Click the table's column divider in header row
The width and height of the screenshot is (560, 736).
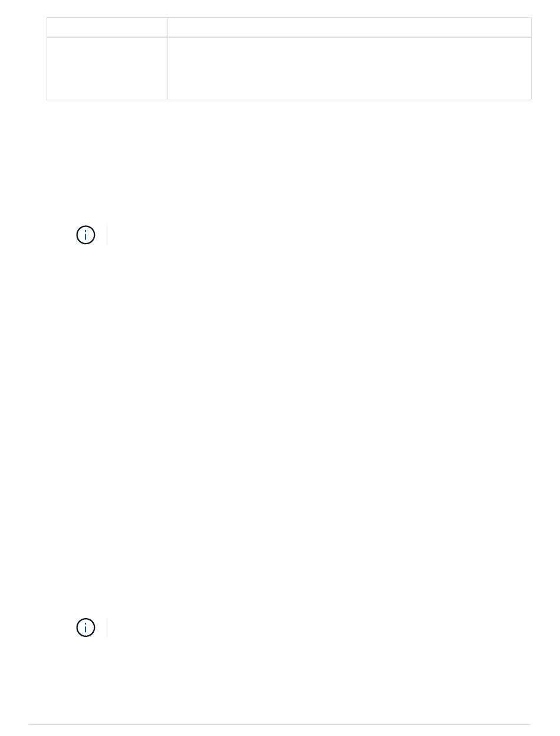[x=167, y=27]
